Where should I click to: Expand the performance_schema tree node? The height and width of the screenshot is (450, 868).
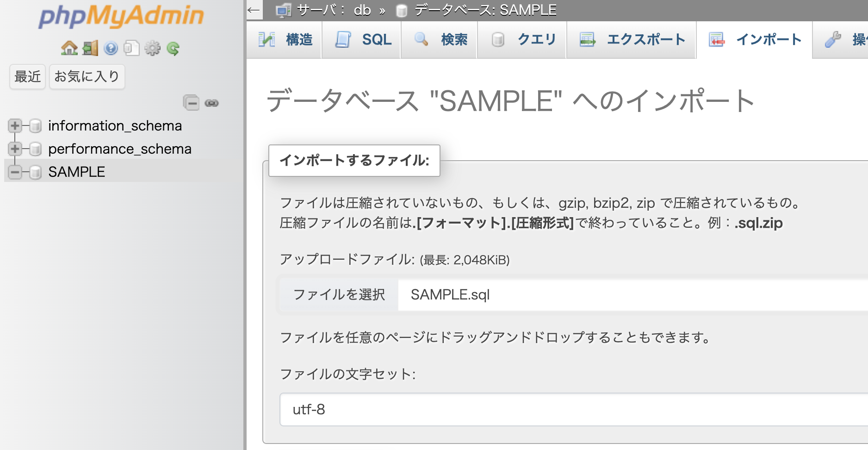click(15, 149)
